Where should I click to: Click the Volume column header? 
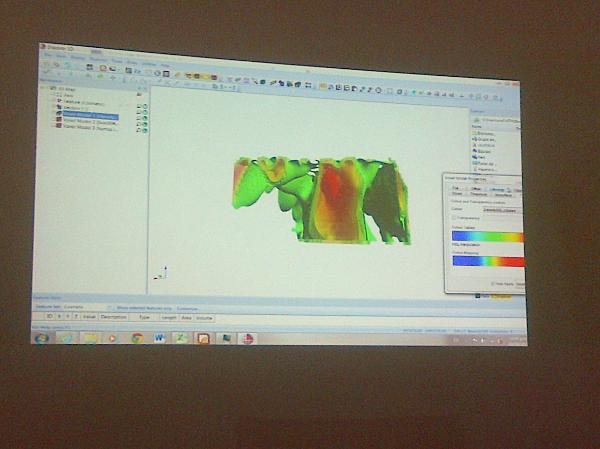[x=204, y=316]
